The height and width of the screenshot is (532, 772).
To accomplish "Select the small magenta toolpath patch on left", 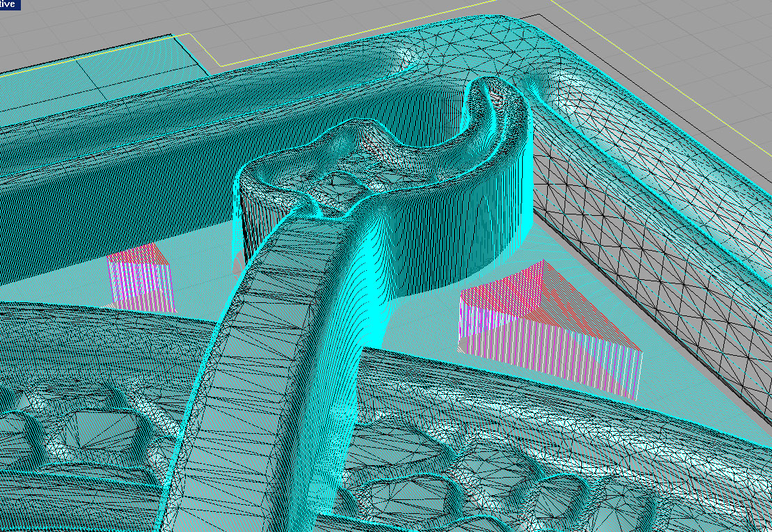I will [141, 280].
